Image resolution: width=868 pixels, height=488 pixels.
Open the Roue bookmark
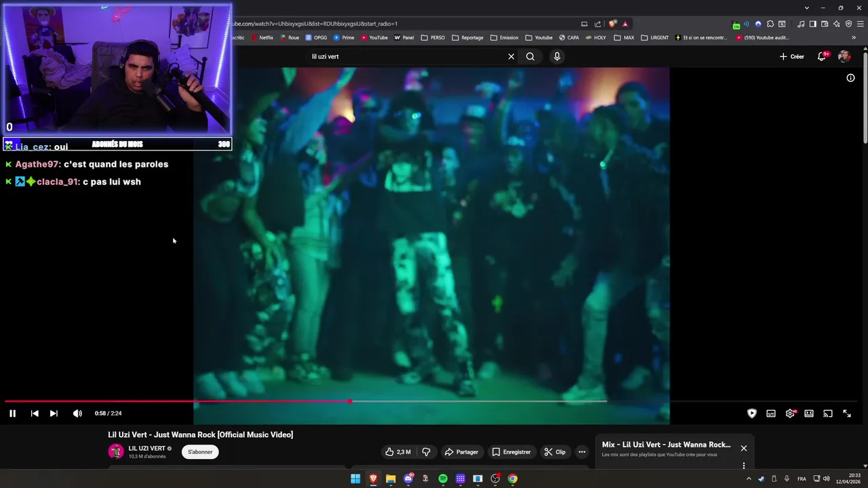pyautogui.click(x=290, y=38)
